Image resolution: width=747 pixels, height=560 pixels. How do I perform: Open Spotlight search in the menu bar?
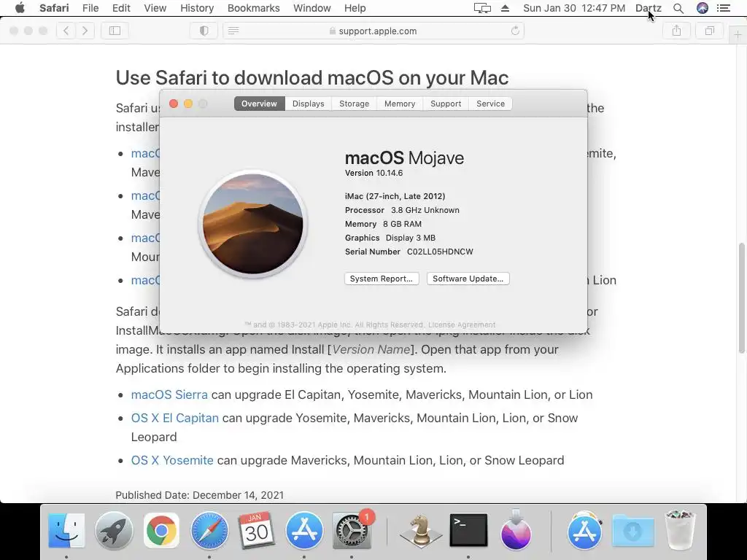[x=678, y=8]
